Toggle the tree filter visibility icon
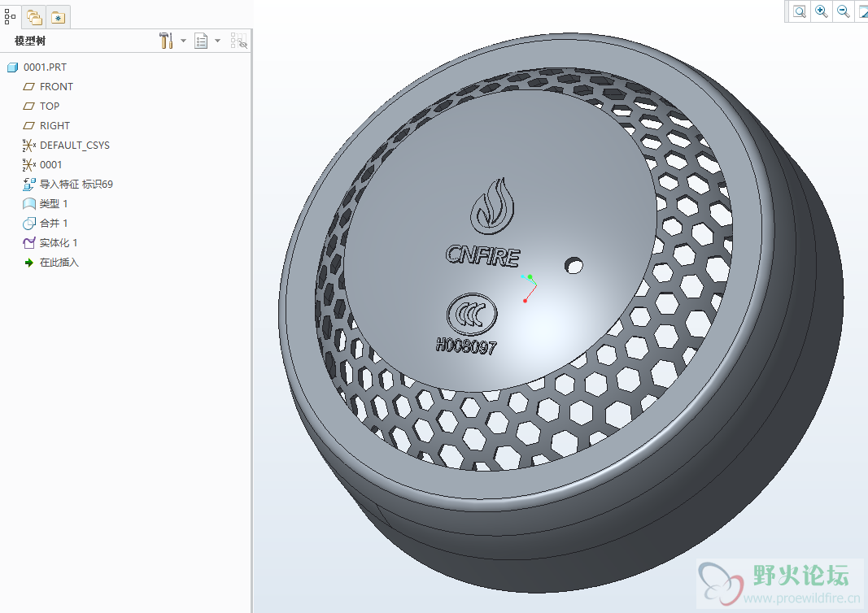This screenshot has height=613, width=868. 238,41
